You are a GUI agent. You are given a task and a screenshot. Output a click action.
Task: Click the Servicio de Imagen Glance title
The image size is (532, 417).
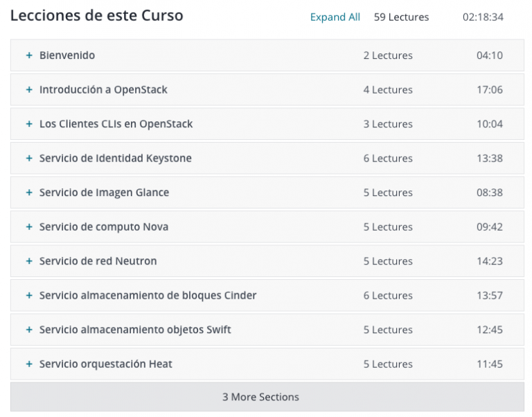[104, 193]
